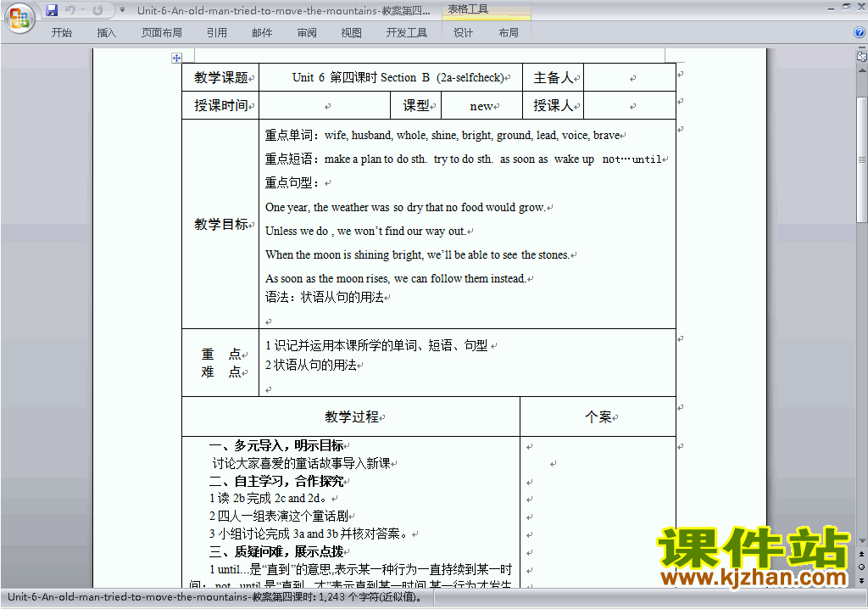The width and height of the screenshot is (868, 609).
Task: Switch to the 开始 ribbon tab
Action: click(x=61, y=33)
